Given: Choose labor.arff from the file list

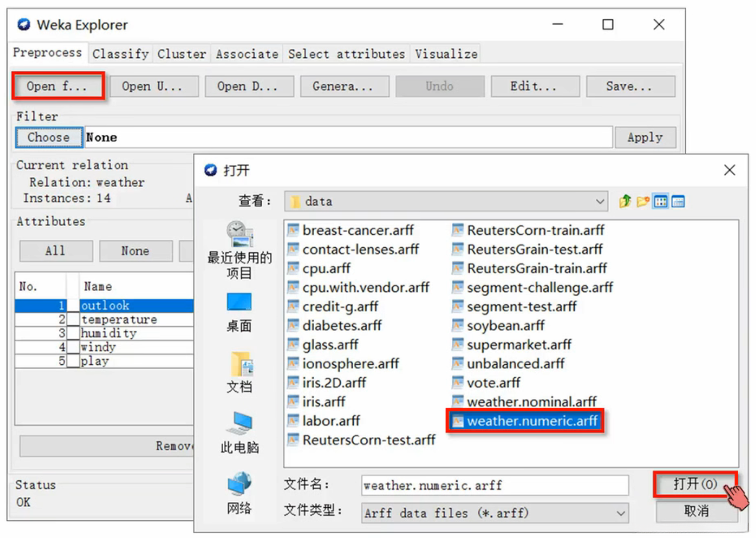Looking at the screenshot, I should [x=324, y=421].
